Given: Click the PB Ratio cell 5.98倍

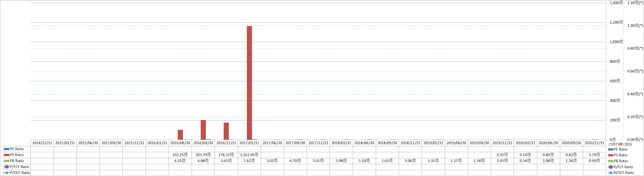Looking at the screenshot, I should [341, 161].
